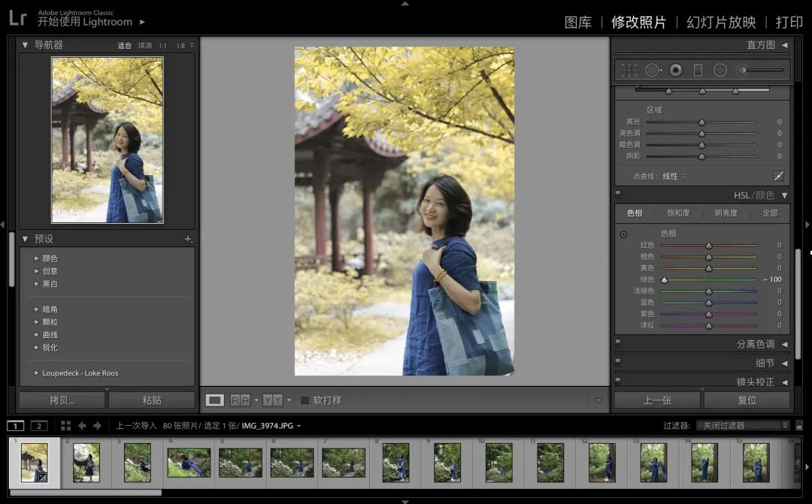Select the Spot Removal tool icon
The width and height of the screenshot is (812, 504).
[653, 70]
